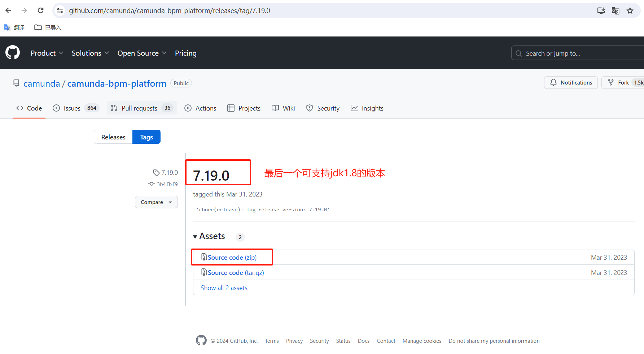
Task: Click the Notifications button
Action: (x=571, y=82)
